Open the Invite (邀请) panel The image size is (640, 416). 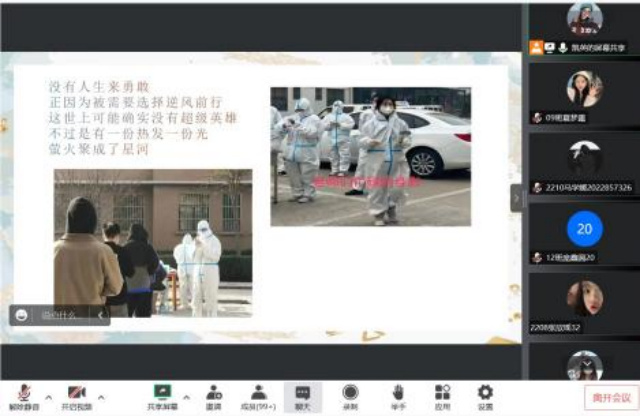pyautogui.click(x=213, y=398)
